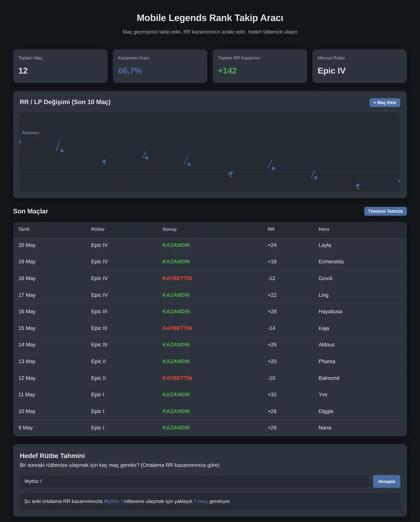The width and height of the screenshot is (420, 522).
Task: Click the highlighted "7 maç" estimate text
Action: (201, 501)
